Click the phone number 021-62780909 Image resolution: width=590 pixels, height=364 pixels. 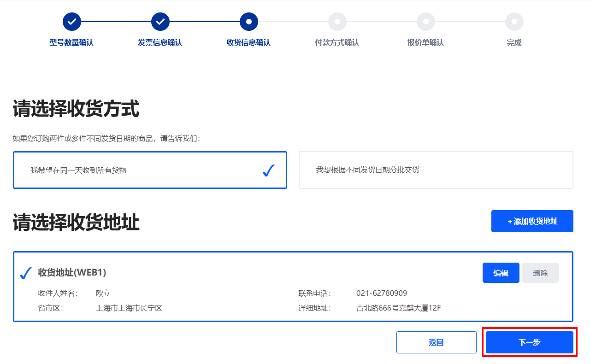coord(381,294)
